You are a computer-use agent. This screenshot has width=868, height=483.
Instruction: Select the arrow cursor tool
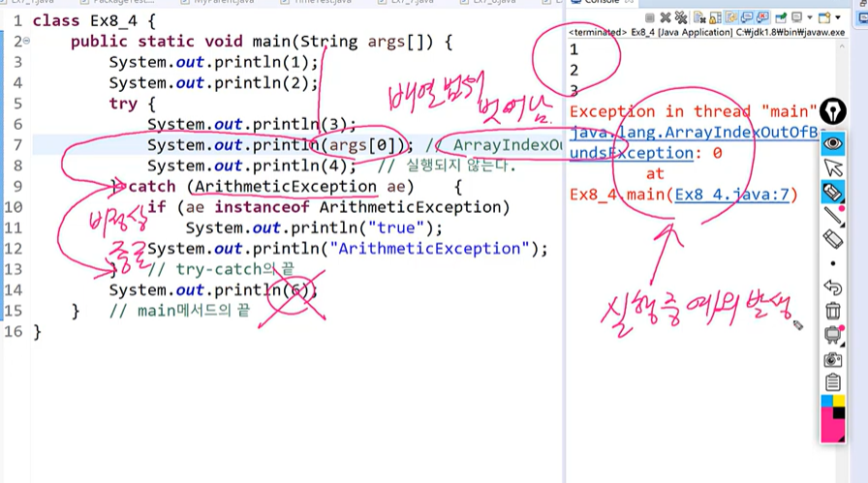(x=833, y=167)
